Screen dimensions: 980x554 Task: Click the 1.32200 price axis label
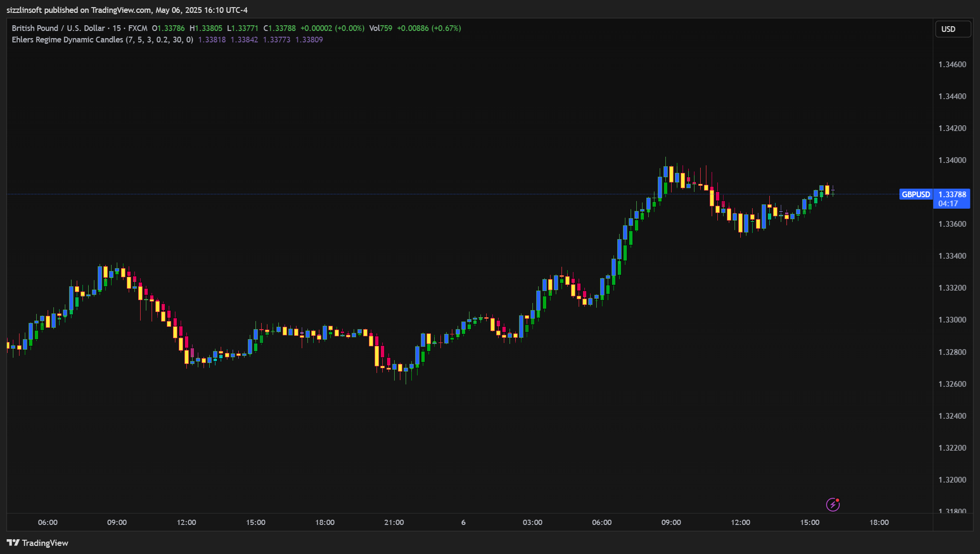952,448
